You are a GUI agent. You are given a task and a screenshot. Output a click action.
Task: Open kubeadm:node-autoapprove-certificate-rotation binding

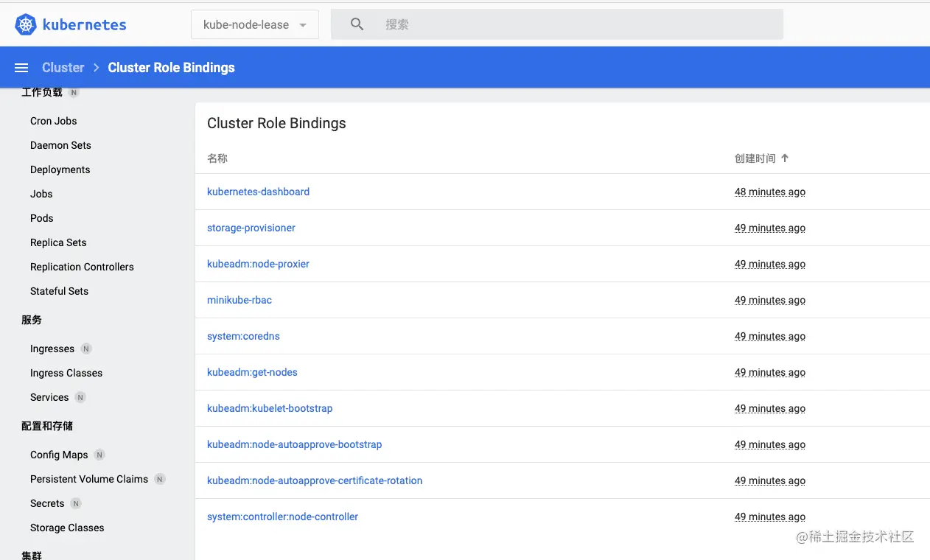pyautogui.click(x=315, y=480)
